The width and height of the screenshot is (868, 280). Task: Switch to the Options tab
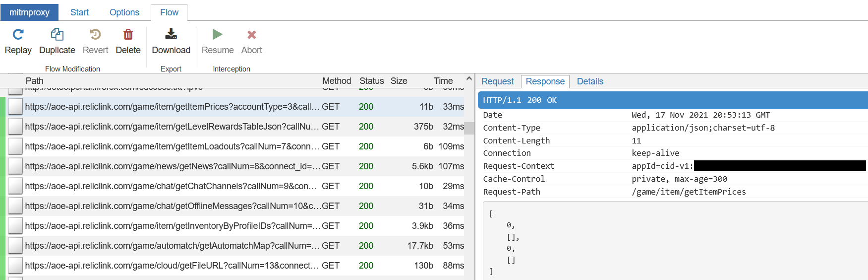pos(124,12)
